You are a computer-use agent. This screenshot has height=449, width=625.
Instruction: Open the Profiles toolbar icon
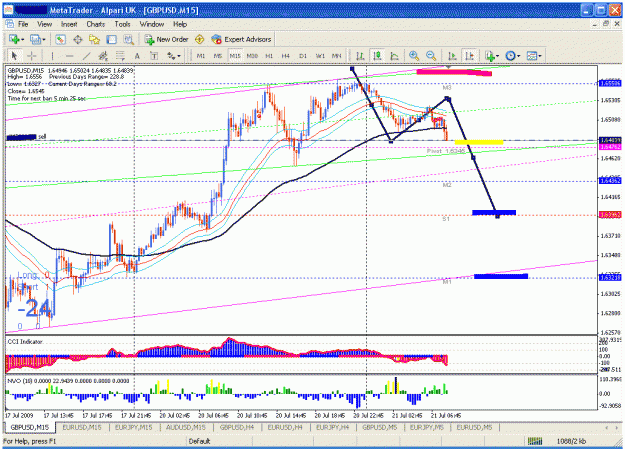(35, 39)
